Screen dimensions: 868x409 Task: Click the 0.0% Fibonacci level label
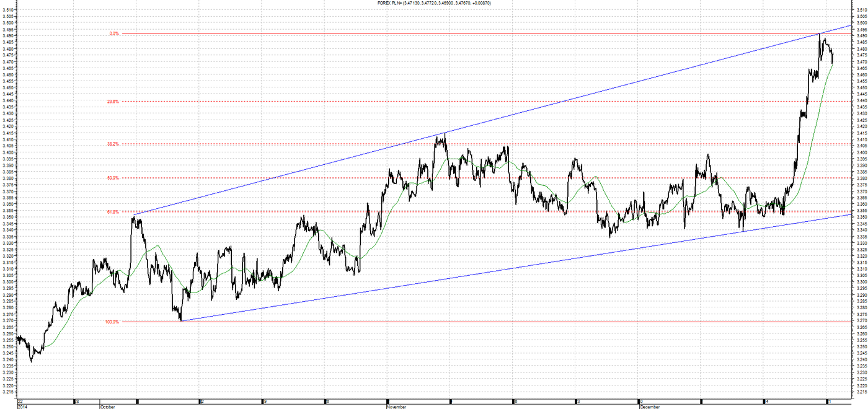pos(113,33)
